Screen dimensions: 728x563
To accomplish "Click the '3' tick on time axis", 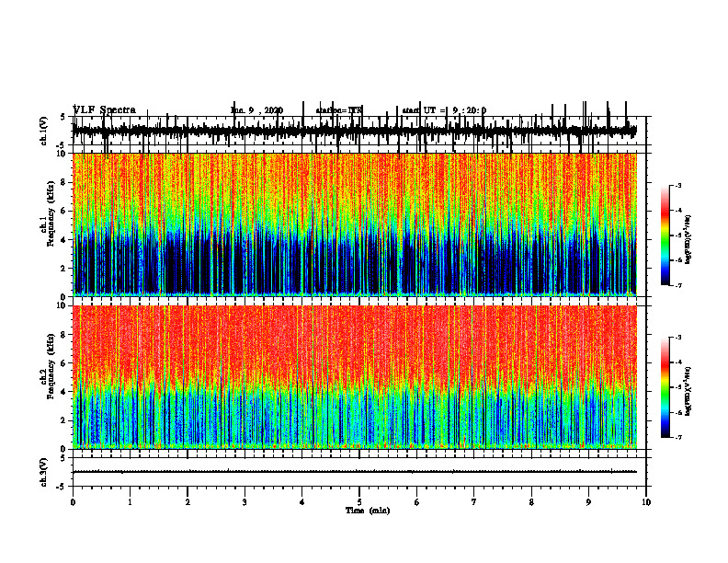I will pyautogui.click(x=245, y=502).
